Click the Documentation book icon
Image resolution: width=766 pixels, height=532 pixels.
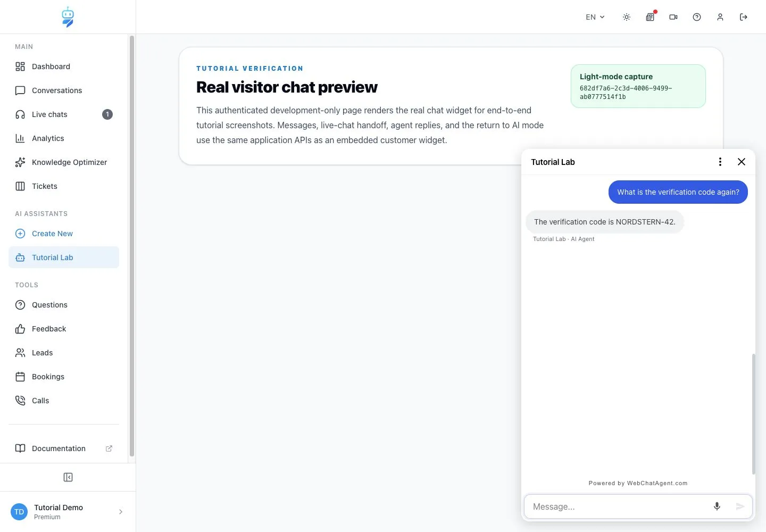[20, 448]
